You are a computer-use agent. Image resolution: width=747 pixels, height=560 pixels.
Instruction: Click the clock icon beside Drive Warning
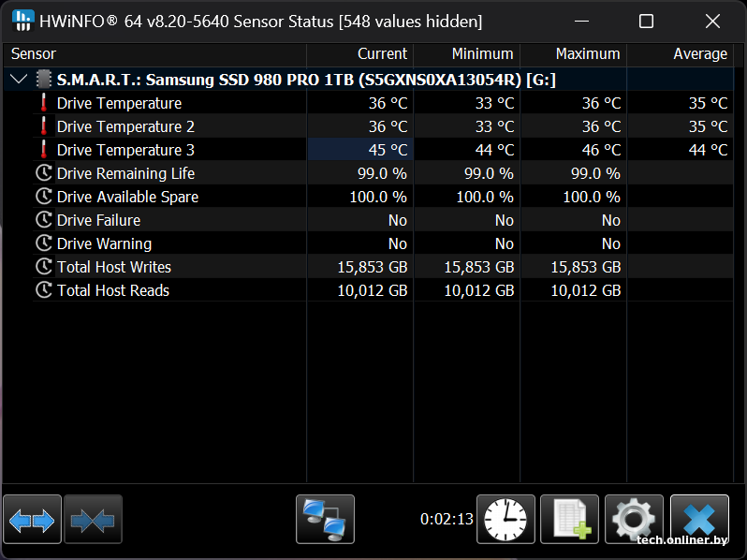[44, 243]
